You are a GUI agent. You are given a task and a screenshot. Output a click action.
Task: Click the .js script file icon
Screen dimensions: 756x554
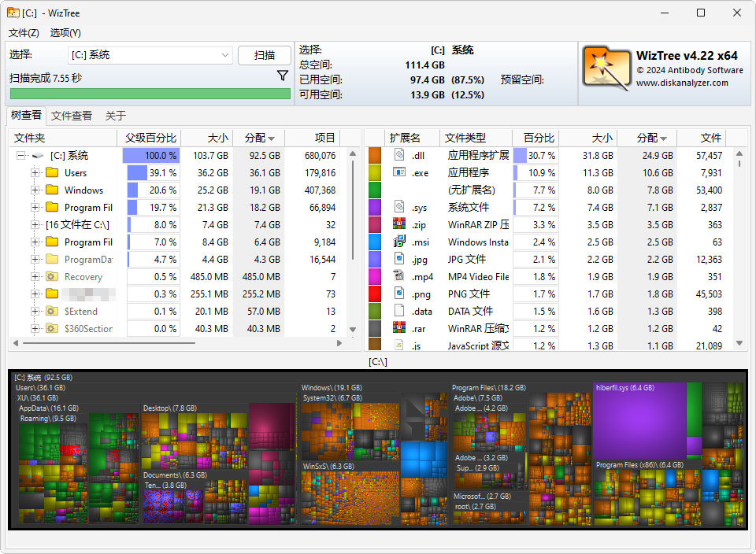(x=399, y=345)
